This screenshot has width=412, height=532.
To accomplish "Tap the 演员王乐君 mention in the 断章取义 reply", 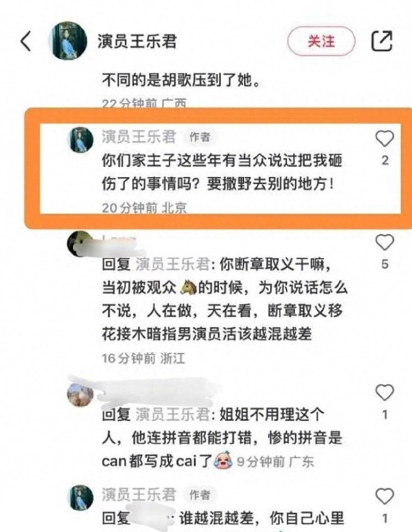I will (173, 264).
